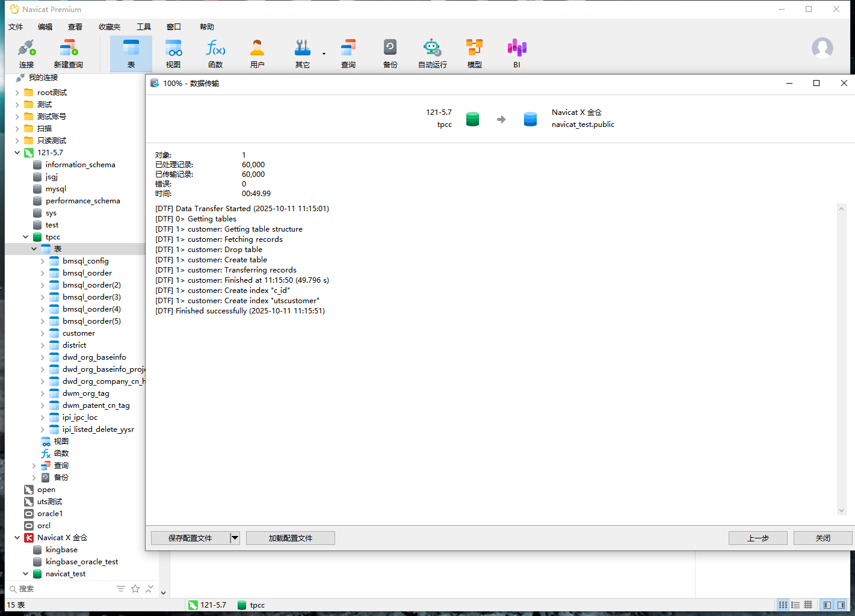855x616 pixels.
Task: Click the transfer log vertical scrollbar
Action: click(842, 359)
